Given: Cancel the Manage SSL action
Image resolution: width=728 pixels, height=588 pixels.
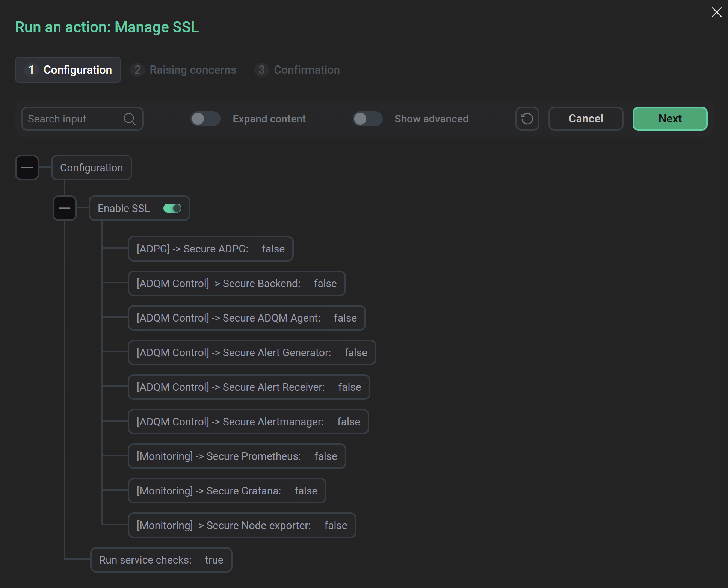Looking at the screenshot, I should [585, 119].
